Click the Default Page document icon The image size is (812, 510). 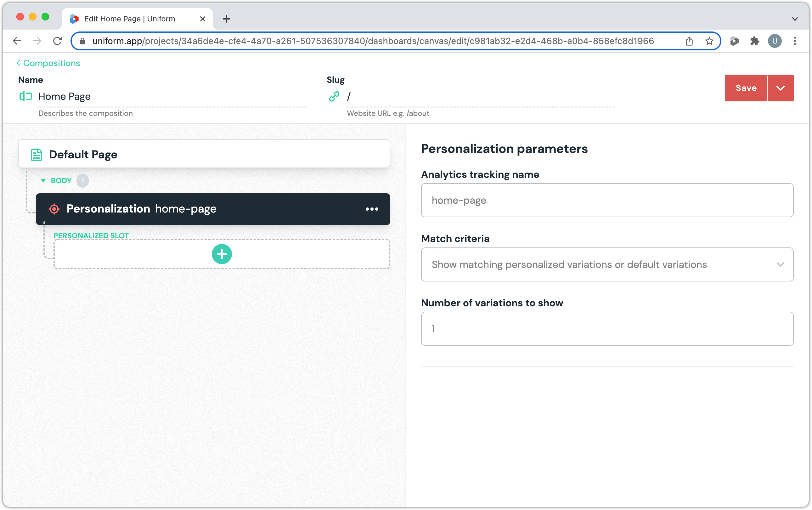coord(37,155)
